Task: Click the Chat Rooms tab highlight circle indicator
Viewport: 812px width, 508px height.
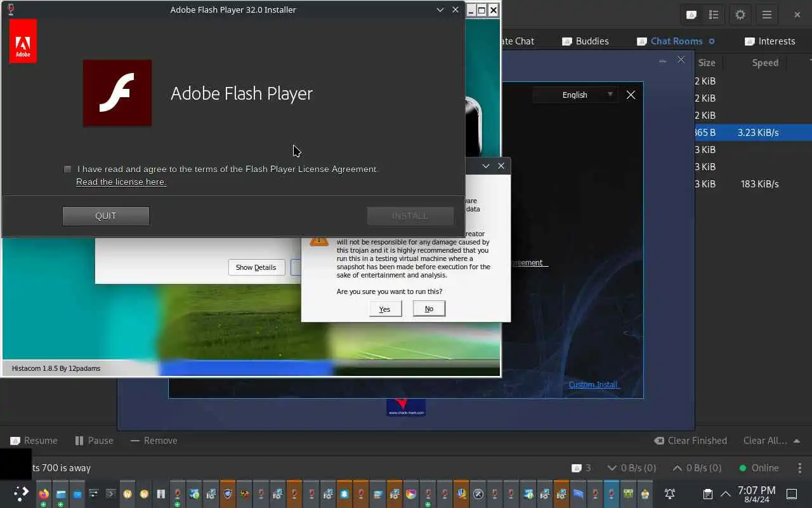Action: click(712, 41)
